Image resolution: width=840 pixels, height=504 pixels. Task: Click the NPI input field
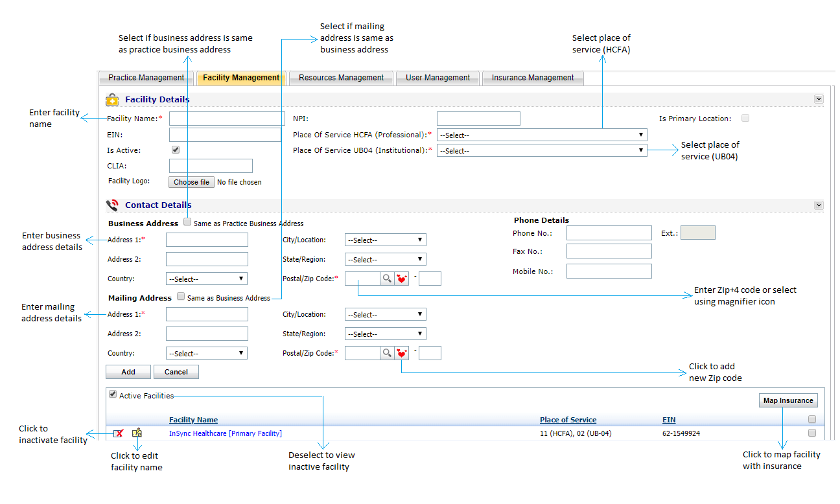478,119
